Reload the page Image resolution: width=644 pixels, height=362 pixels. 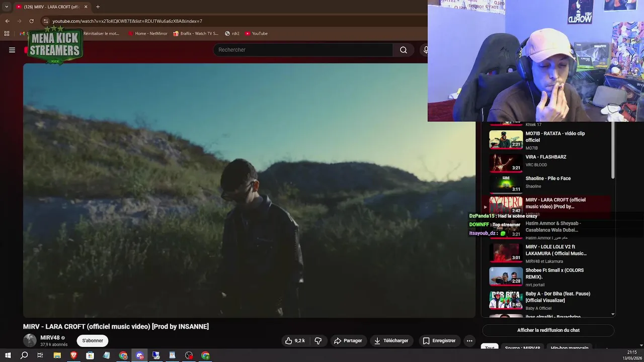[31, 21]
